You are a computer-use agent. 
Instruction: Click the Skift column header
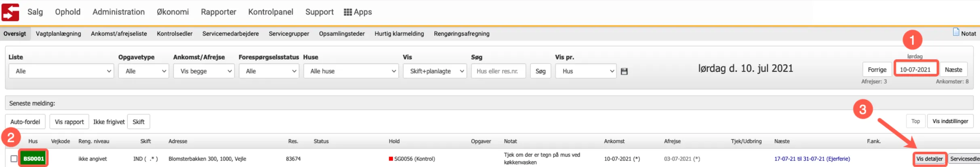click(145, 141)
